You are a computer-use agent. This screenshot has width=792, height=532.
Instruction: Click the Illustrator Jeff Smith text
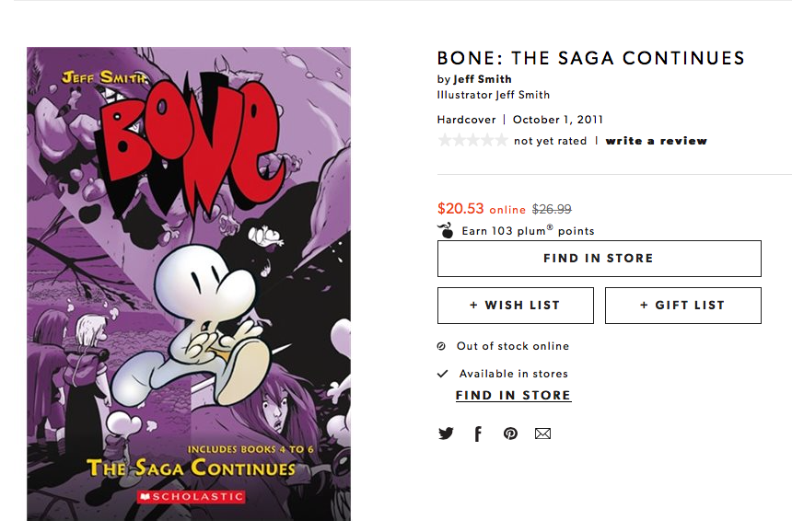coord(494,95)
